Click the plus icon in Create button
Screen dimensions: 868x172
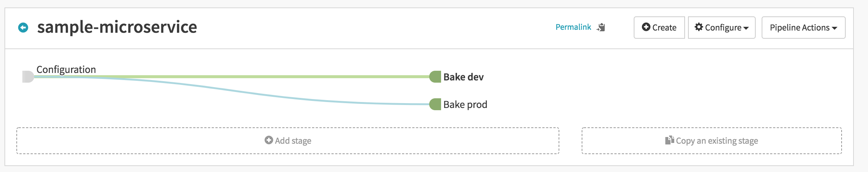[x=646, y=27]
